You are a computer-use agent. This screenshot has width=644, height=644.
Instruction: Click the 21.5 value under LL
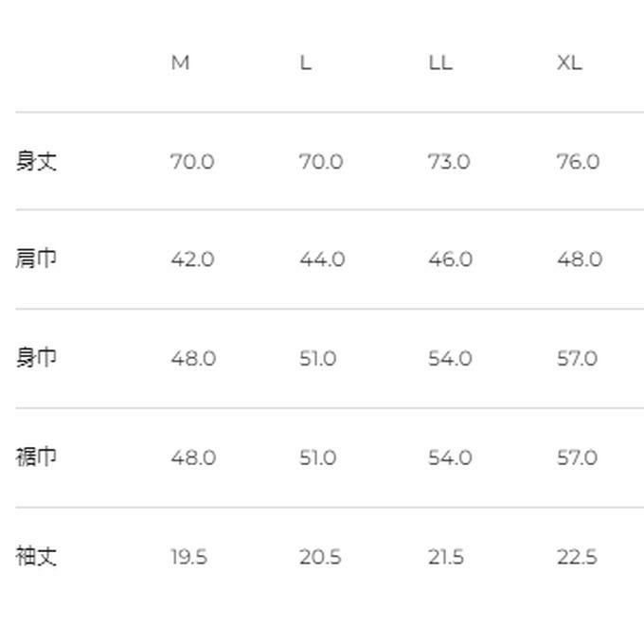click(445, 557)
